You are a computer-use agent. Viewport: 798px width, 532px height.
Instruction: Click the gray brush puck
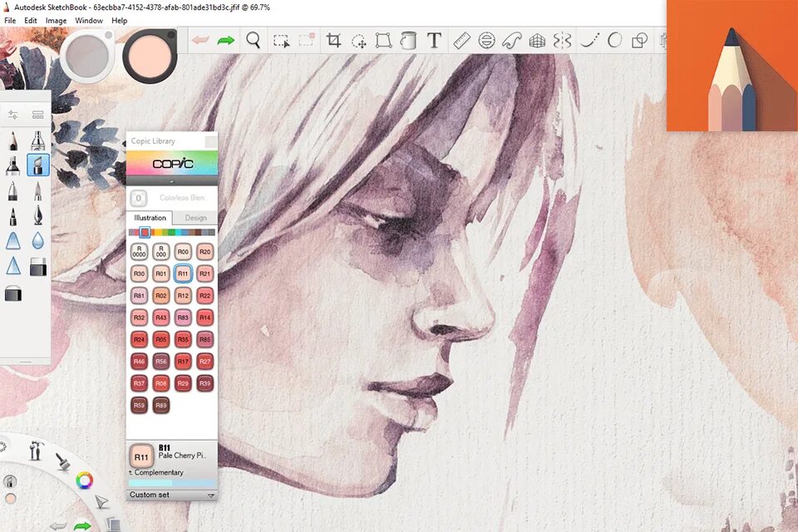pos(87,55)
